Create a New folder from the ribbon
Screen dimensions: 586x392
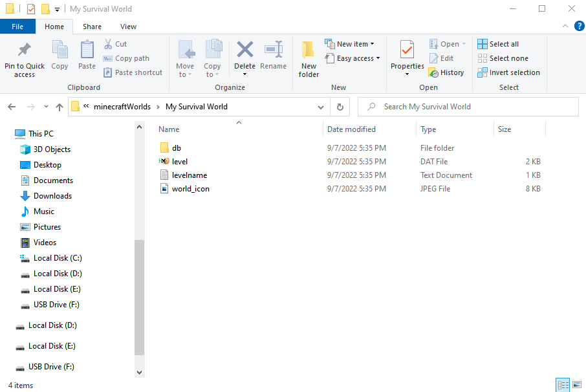click(309, 59)
